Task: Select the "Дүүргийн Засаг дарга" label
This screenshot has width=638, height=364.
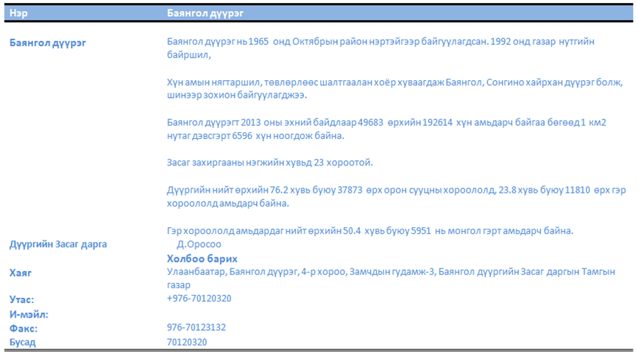Action: pyautogui.click(x=58, y=244)
